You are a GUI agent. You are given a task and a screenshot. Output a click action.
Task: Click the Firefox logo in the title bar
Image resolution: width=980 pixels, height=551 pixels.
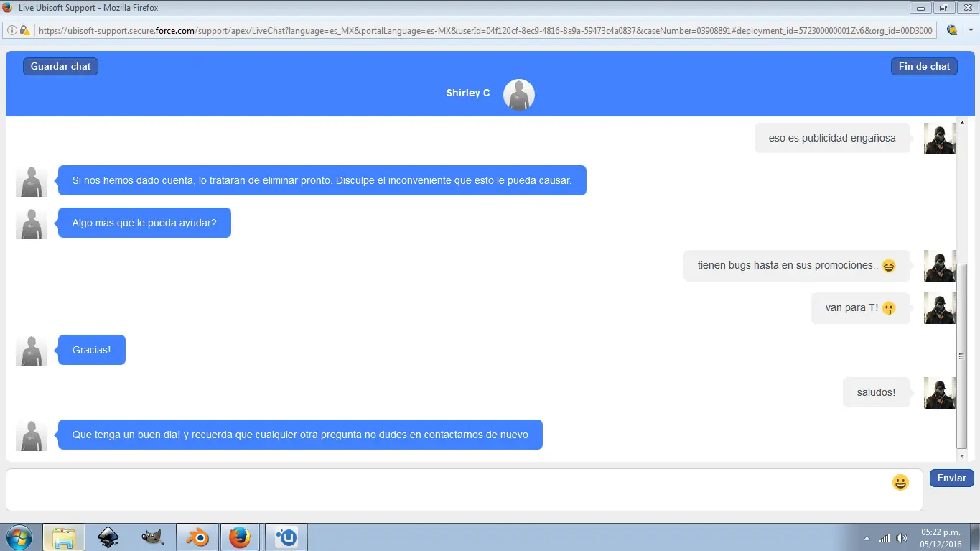8,8
